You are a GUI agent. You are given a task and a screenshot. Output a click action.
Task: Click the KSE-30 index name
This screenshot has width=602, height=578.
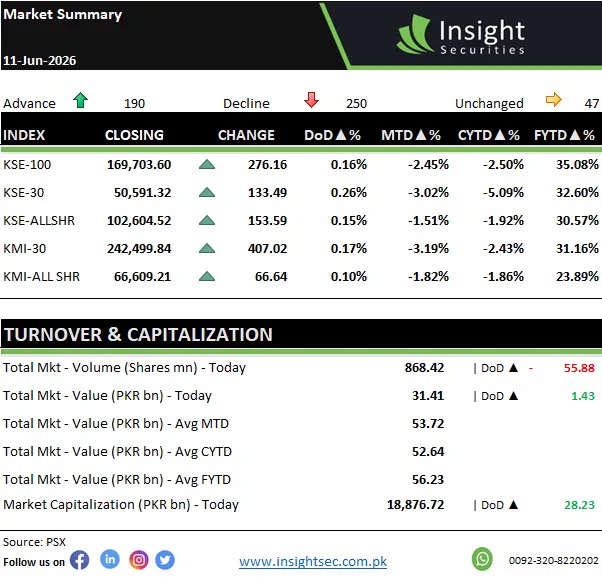point(23,192)
